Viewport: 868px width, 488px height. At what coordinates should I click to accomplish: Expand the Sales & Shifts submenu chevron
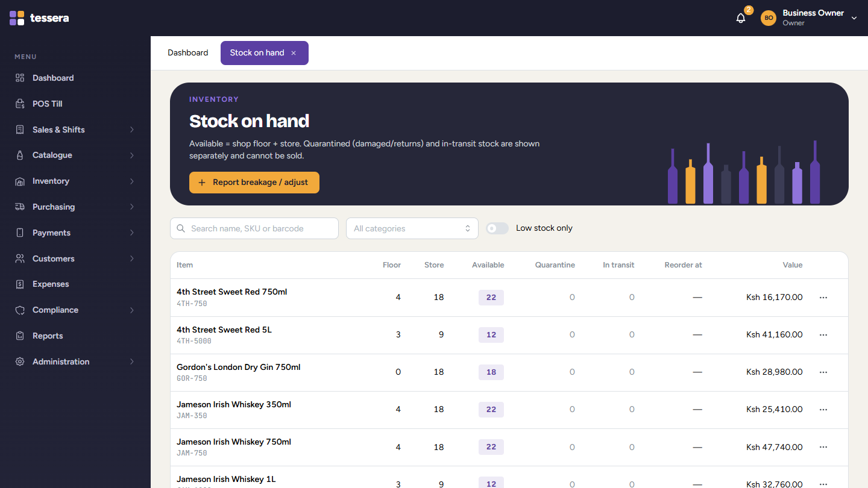(131, 130)
